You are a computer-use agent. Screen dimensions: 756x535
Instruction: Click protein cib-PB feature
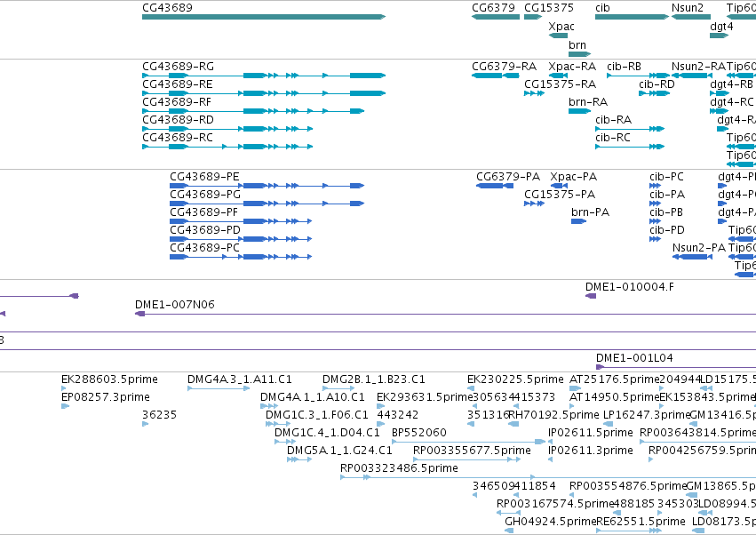(655, 221)
